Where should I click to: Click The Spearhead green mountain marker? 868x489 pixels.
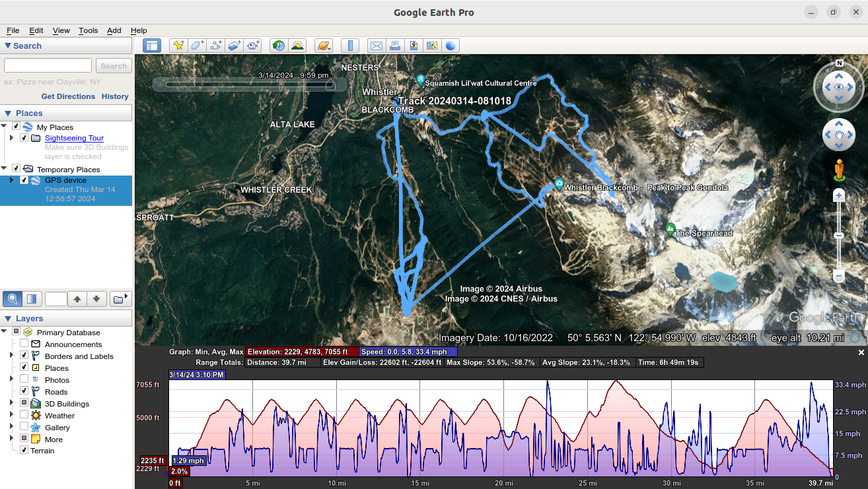pyautogui.click(x=670, y=230)
